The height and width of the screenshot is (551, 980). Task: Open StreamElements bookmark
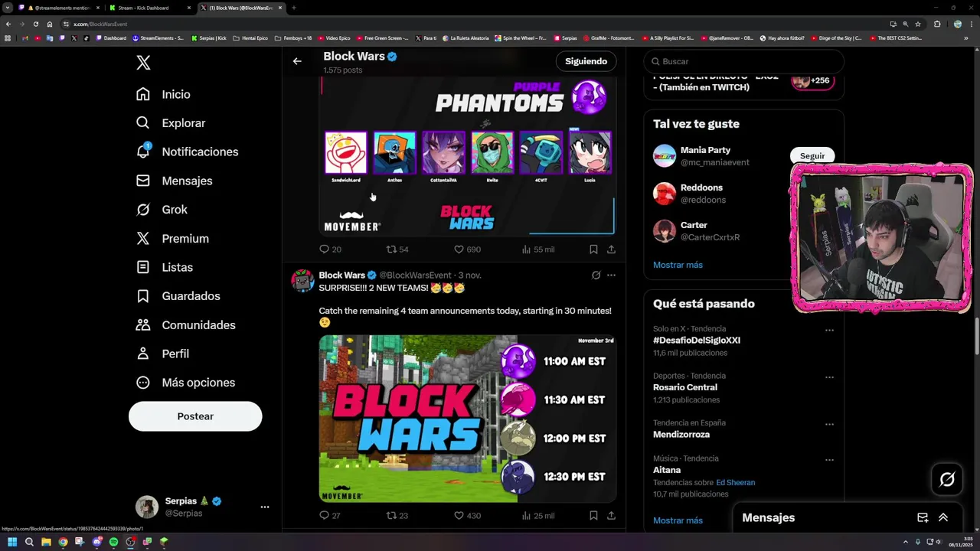coord(158,38)
